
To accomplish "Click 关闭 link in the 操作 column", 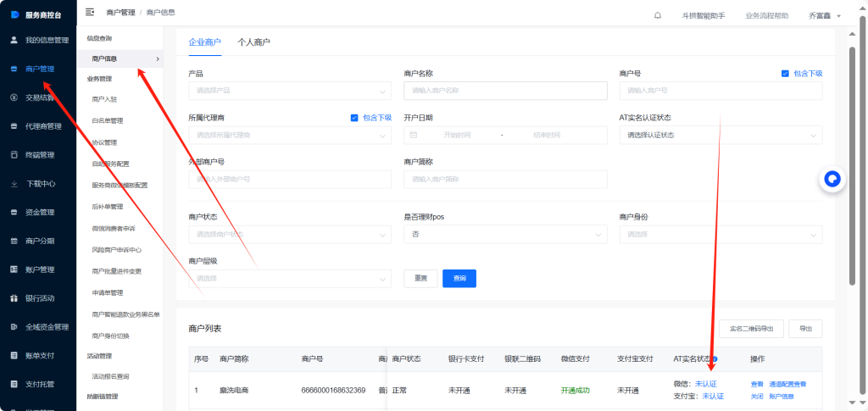I will (757, 397).
